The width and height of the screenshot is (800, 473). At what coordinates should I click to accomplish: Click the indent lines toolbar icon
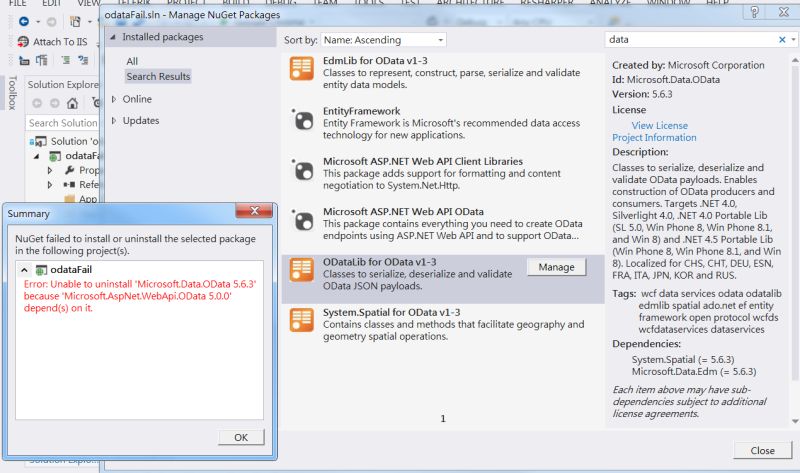tap(66, 60)
